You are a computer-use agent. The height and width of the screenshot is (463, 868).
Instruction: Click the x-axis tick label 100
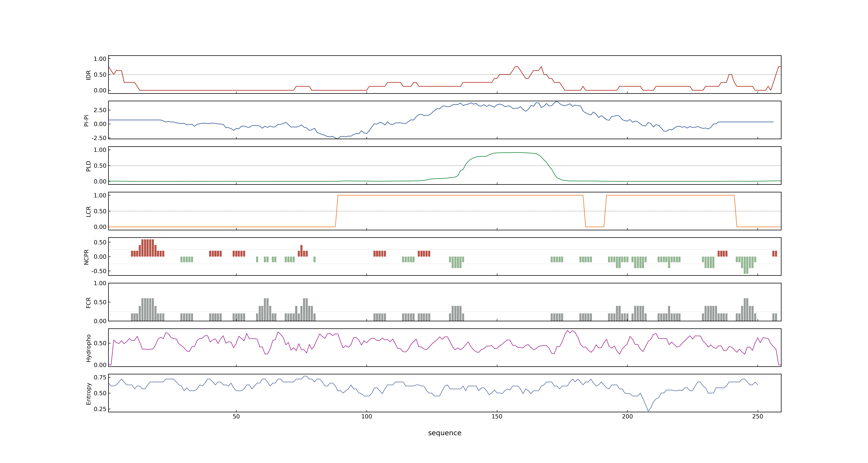367,416
